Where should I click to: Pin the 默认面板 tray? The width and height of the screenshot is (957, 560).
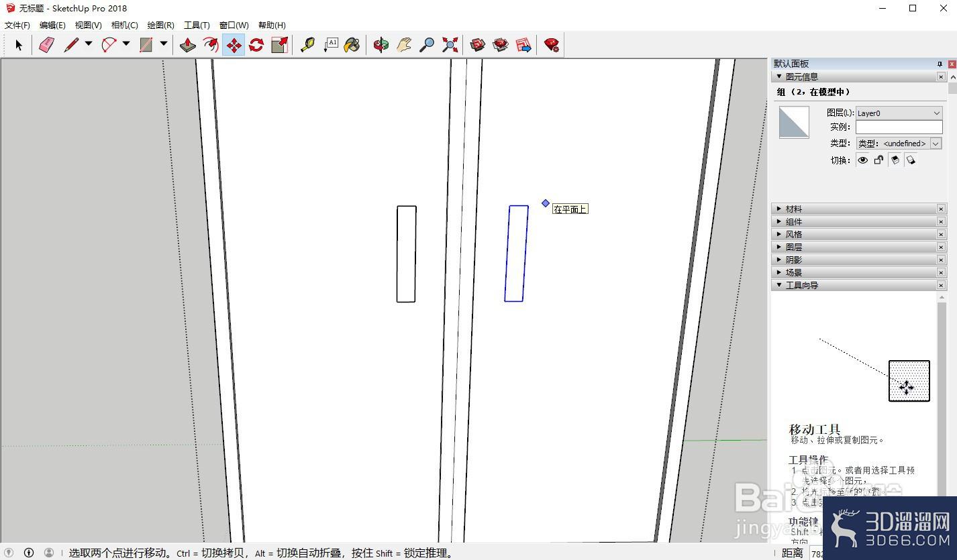tap(940, 64)
